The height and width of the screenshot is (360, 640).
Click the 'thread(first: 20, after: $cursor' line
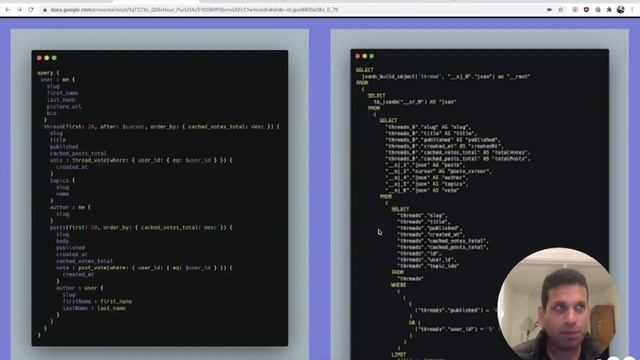click(x=162, y=127)
